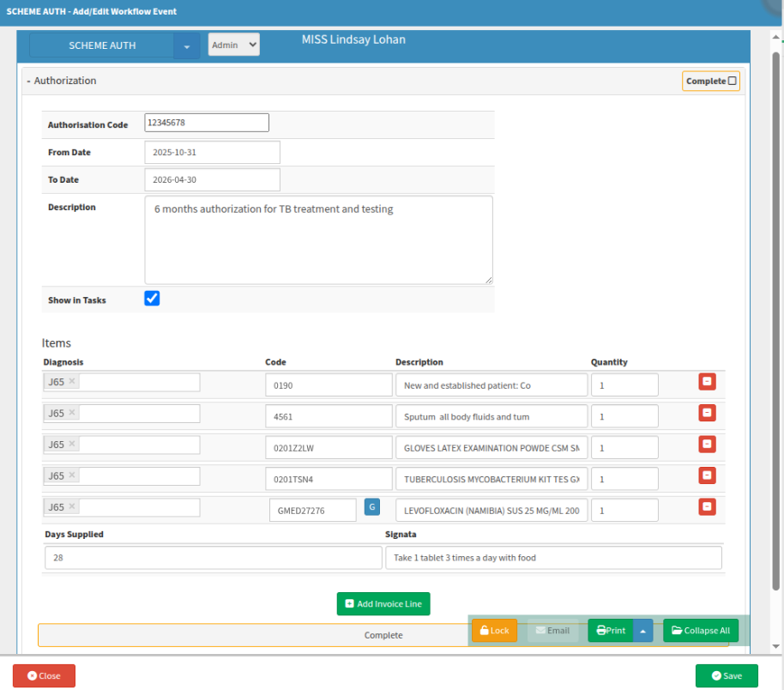Close the workflow event dialog
The width and height of the screenshot is (784, 690).
pyautogui.click(x=44, y=676)
